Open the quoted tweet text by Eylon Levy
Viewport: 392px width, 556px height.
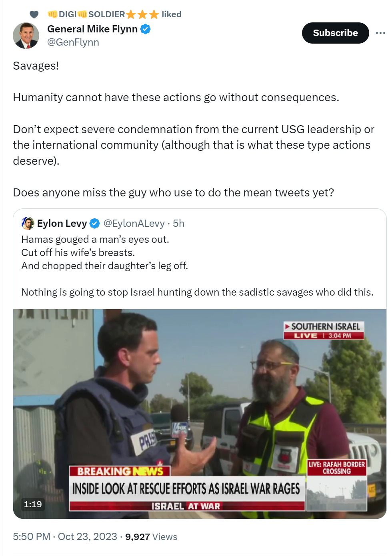197,266
